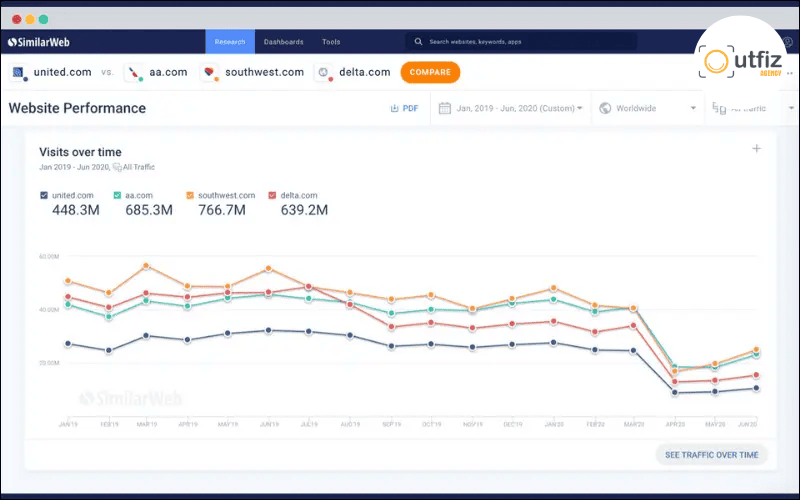
Task: Click the aa.com favicon
Action: 135,72
